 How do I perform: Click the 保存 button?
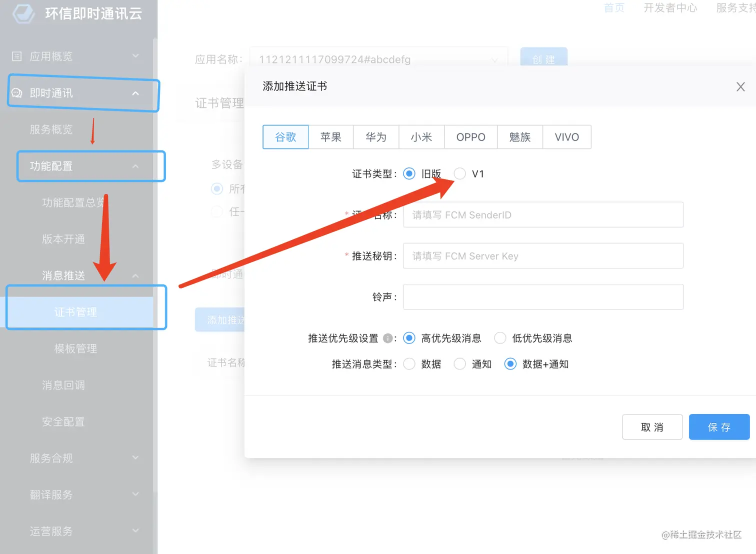[719, 427]
